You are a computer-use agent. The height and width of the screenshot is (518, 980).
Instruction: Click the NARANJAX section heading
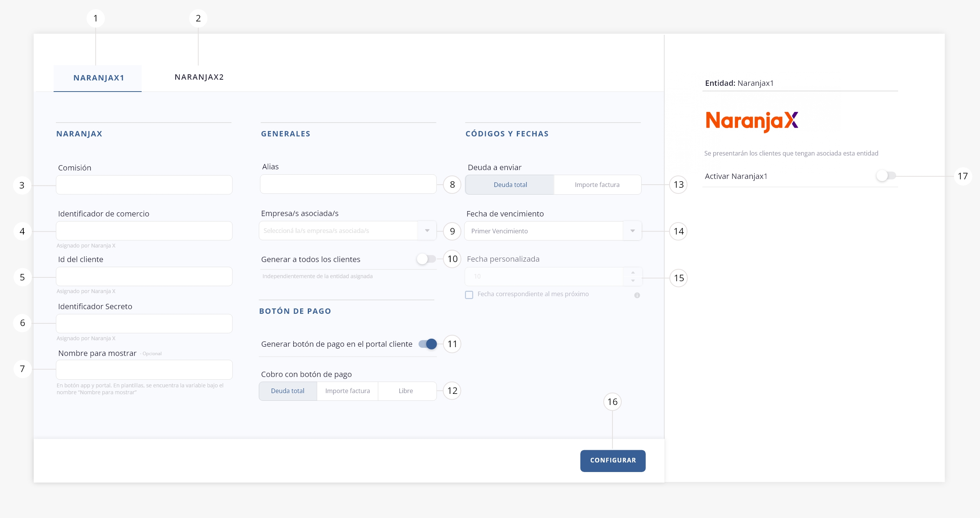(79, 134)
